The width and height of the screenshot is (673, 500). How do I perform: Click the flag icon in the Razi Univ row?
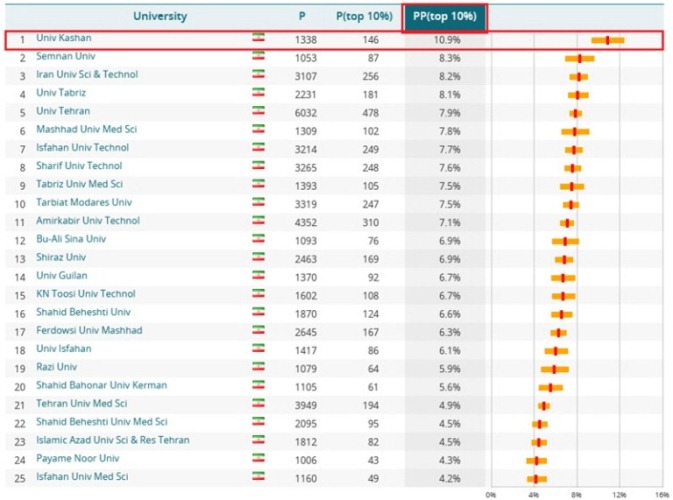point(258,367)
